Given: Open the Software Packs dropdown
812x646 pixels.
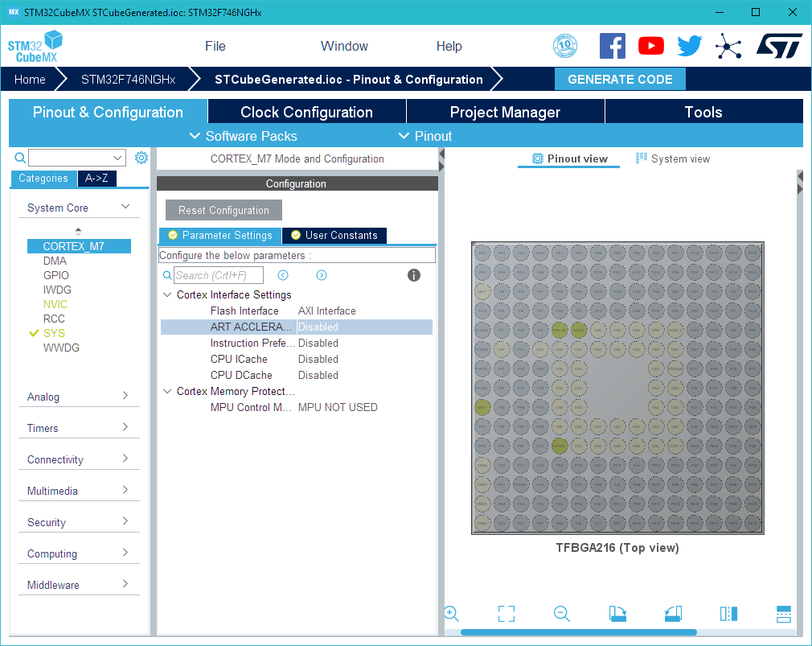Looking at the screenshot, I should coord(244,136).
